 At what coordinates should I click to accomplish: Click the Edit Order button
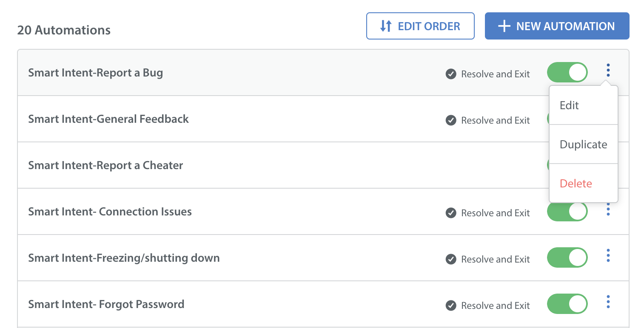(420, 26)
